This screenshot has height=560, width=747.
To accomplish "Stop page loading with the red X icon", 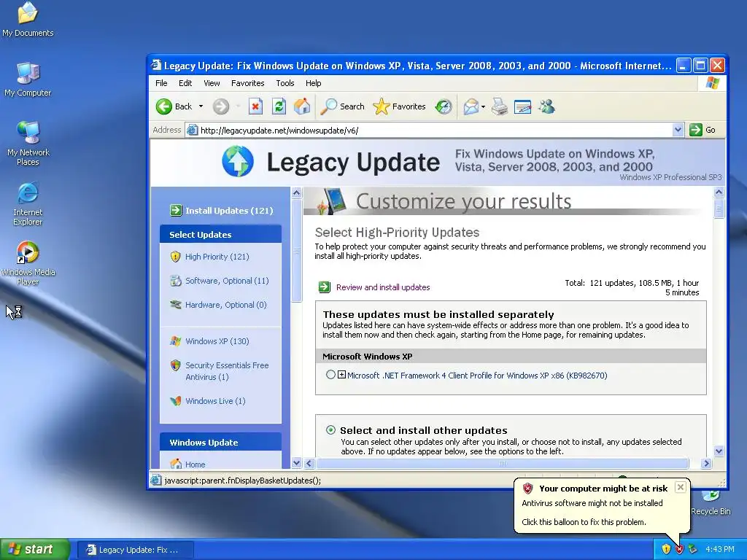I will click(255, 106).
